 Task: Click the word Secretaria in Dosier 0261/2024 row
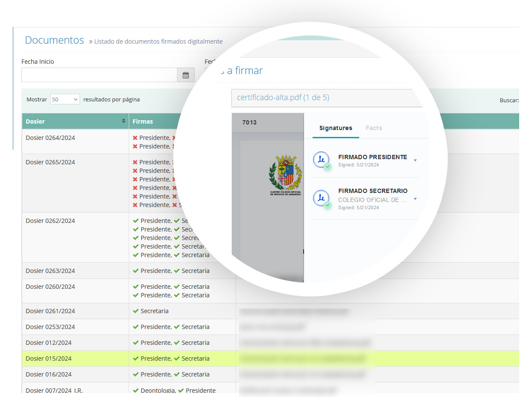click(x=154, y=311)
